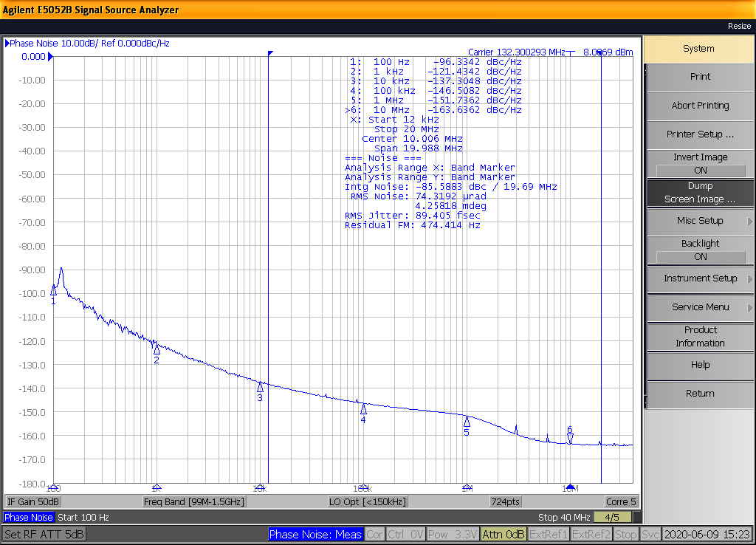Click the 100 Hz x-axis marker indicator
Viewport: 756px width, 545px height.
pos(53,487)
